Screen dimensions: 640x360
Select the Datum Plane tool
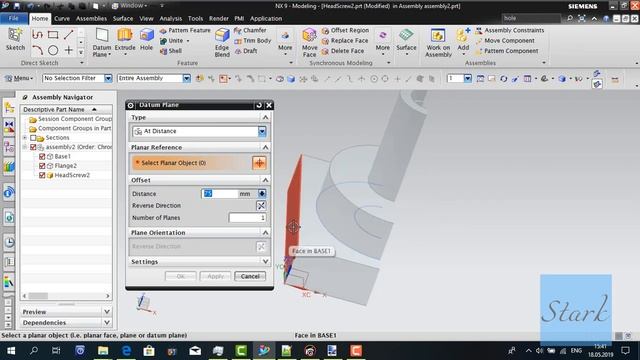[102, 42]
